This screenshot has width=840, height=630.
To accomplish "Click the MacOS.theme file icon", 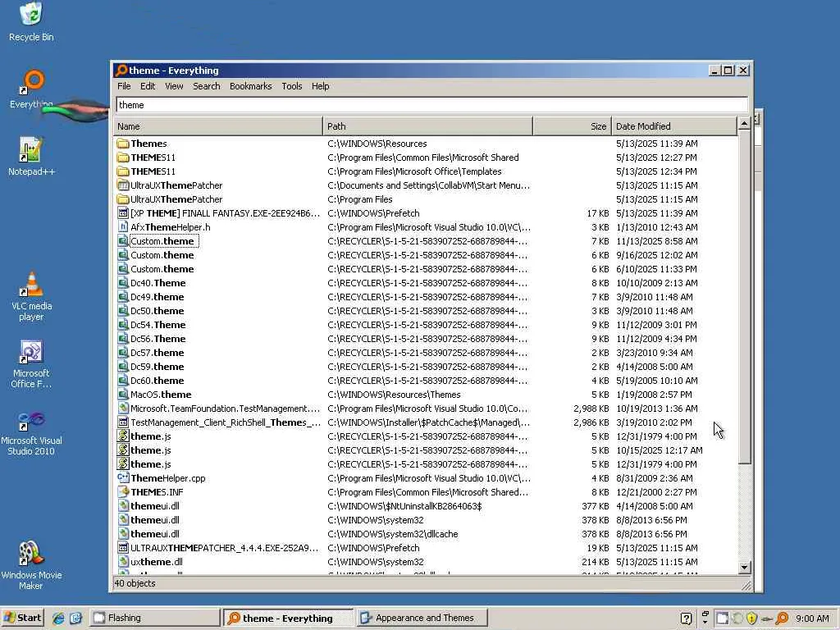I will tap(123, 395).
